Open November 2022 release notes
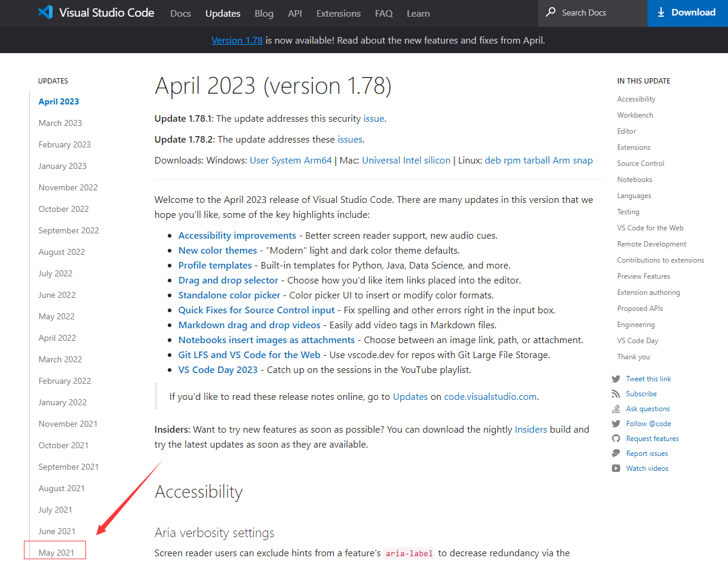The width and height of the screenshot is (728, 561). pyautogui.click(x=68, y=187)
